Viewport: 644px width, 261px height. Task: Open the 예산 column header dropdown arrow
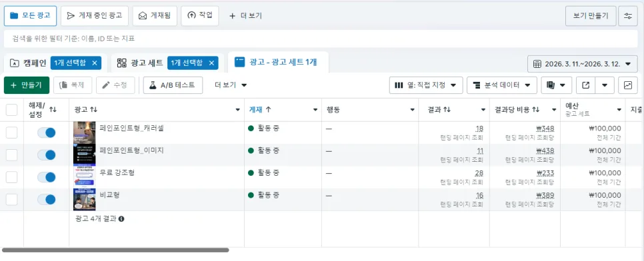click(x=619, y=110)
